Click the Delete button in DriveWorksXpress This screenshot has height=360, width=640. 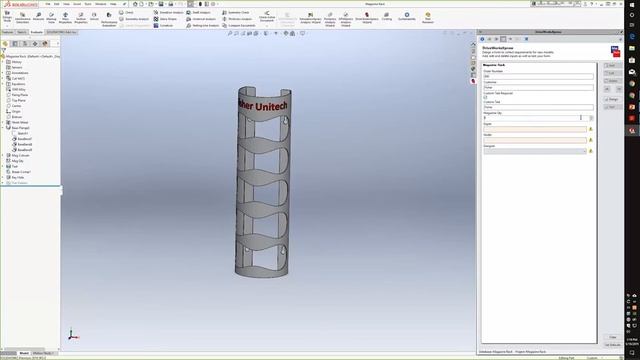612,81
